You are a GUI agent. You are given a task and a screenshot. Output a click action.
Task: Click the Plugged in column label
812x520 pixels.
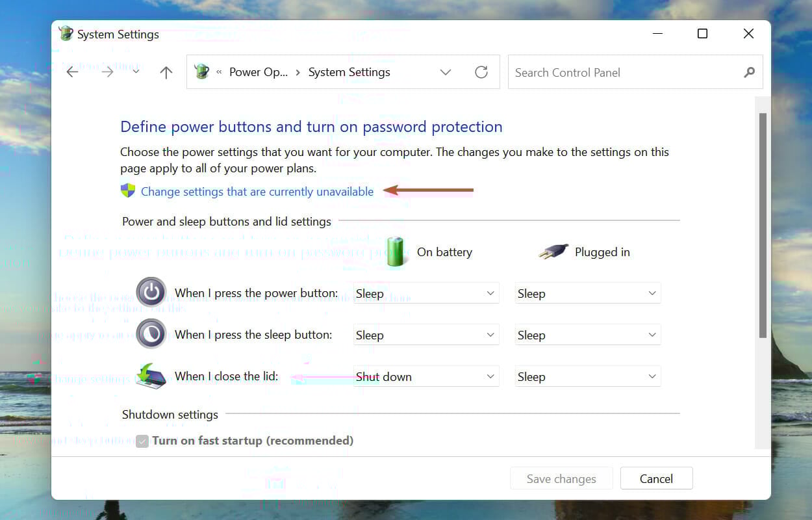[x=602, y=252]
